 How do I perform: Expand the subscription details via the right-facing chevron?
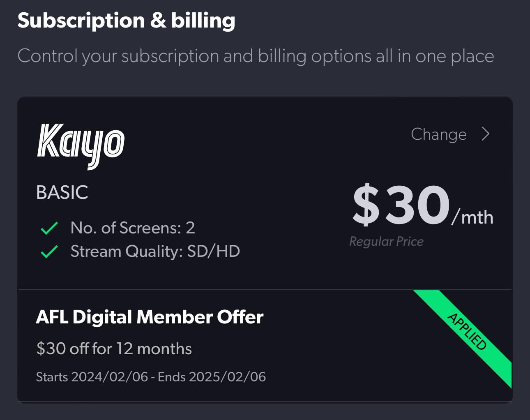[486, 134]
